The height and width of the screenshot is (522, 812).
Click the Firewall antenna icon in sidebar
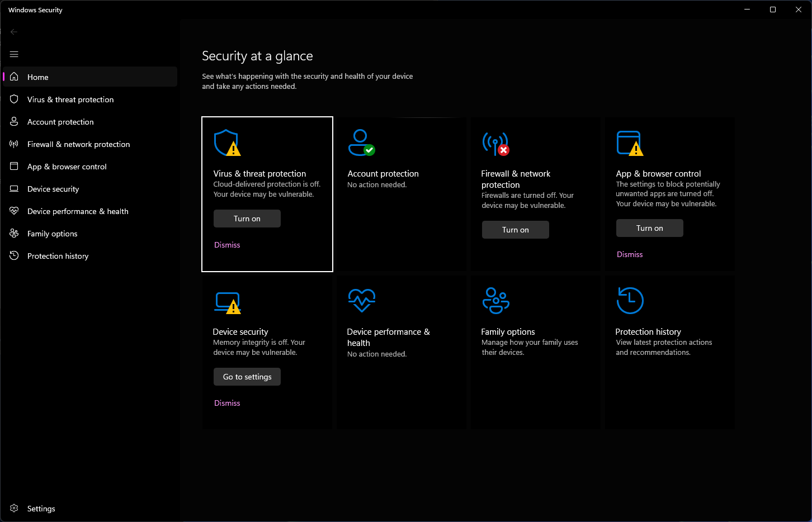point(14,144)
